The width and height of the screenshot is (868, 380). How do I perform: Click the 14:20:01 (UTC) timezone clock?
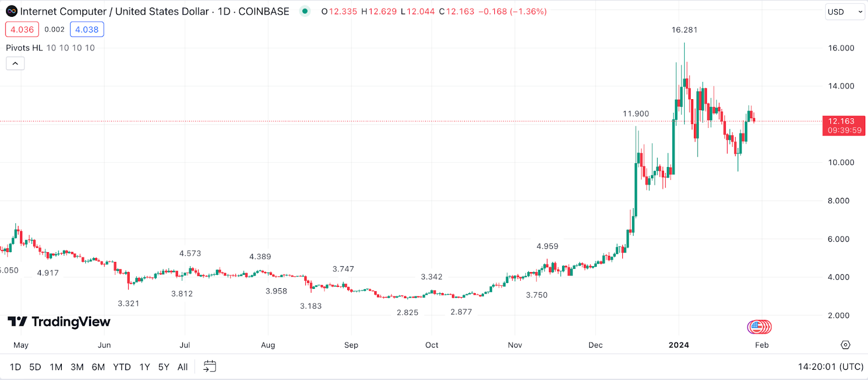(831, 367)
